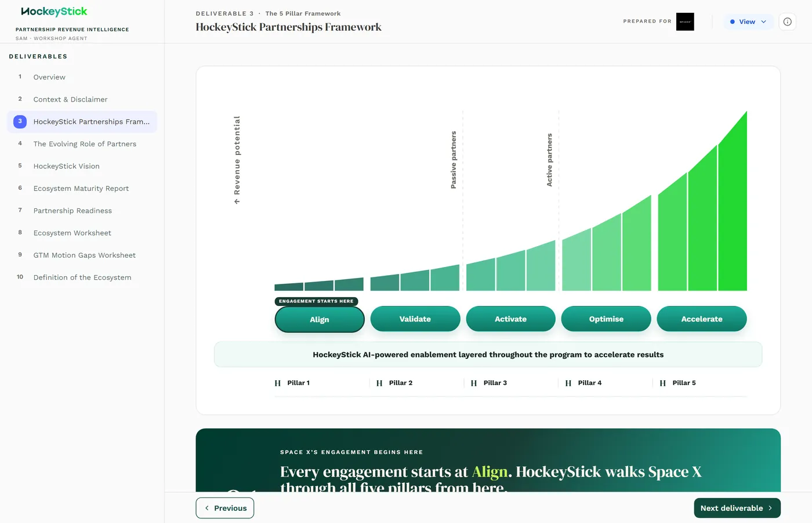Open Context & Disclaimer deliverable

pyautogui.click(x=82, y=99)
